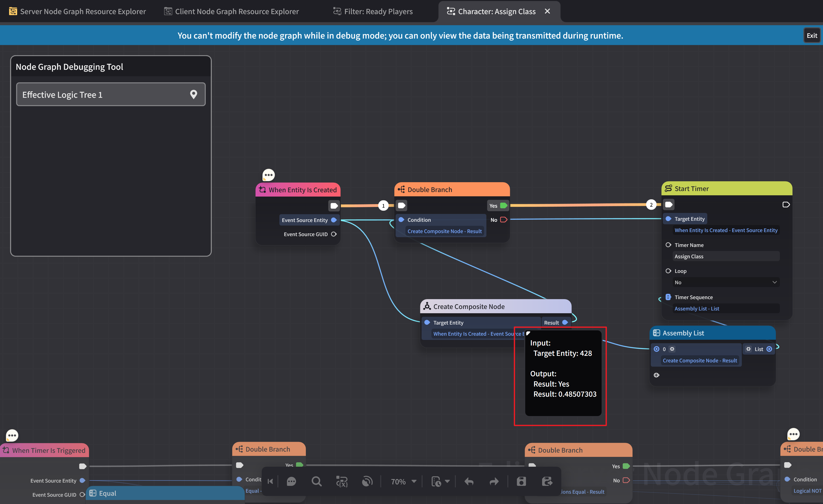Open the comment bubble above the bottom-right Double Branch node
The width and height of the screenshot is (823, 504).
[x=793, y=434]
